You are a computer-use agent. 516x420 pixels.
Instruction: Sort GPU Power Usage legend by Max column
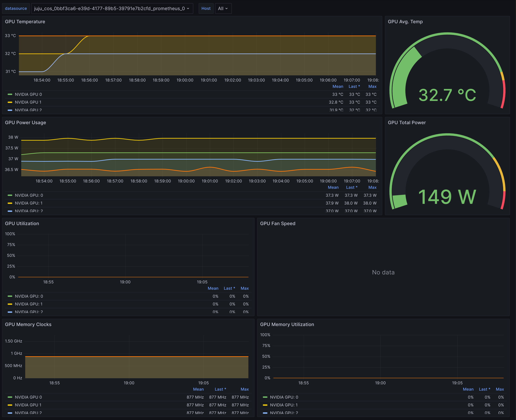(372, 187)
